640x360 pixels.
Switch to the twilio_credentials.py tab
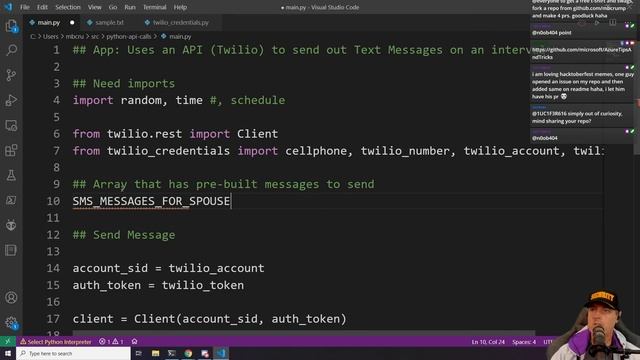180,22
